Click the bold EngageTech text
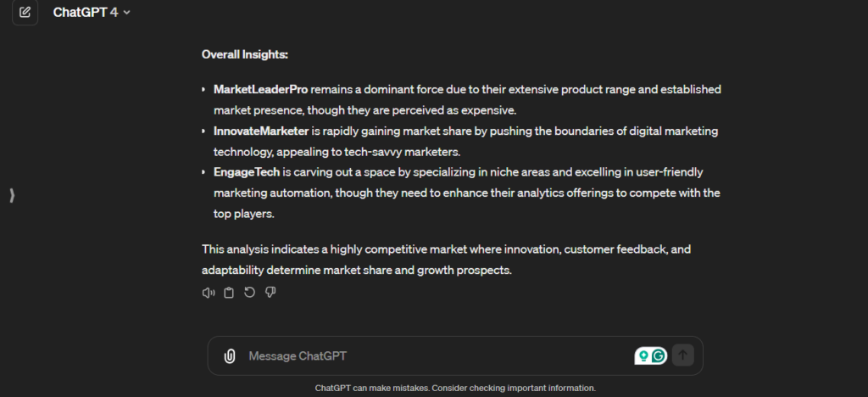Viewport: 868px width, 397px height. point(247,172)
